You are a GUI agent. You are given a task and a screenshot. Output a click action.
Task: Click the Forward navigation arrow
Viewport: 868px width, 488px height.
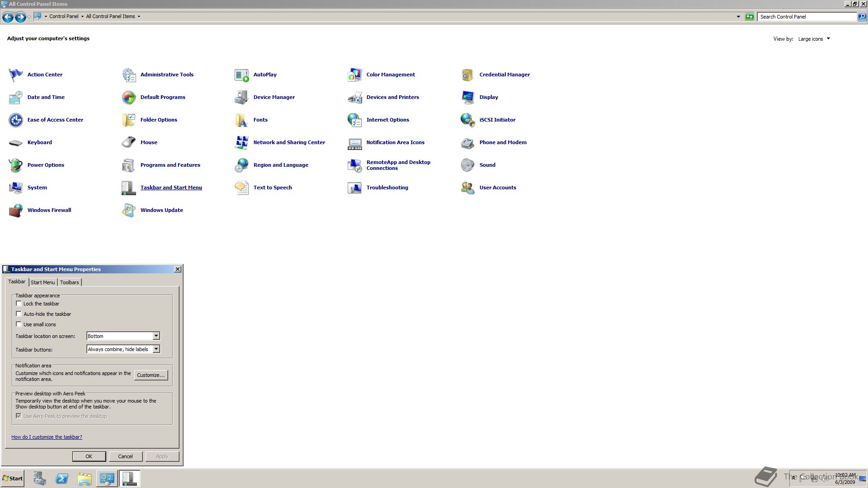pyautogui.click(x=20, y=17)
